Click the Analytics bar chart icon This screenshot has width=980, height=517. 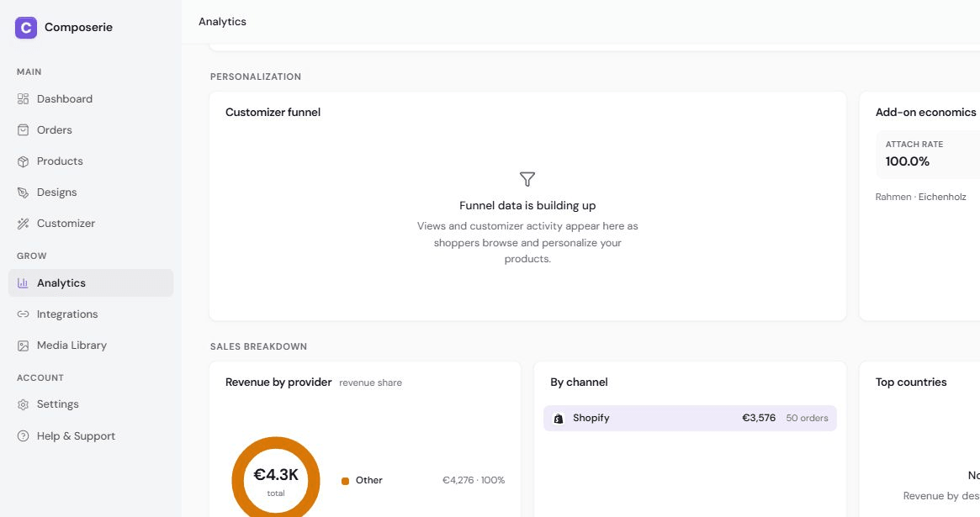(23, 282)
